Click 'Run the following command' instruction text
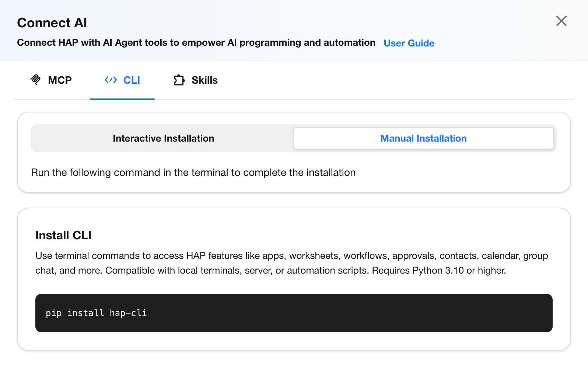This screenshot has height=368, width=588. pyautogui.click(x=193, y=173)
